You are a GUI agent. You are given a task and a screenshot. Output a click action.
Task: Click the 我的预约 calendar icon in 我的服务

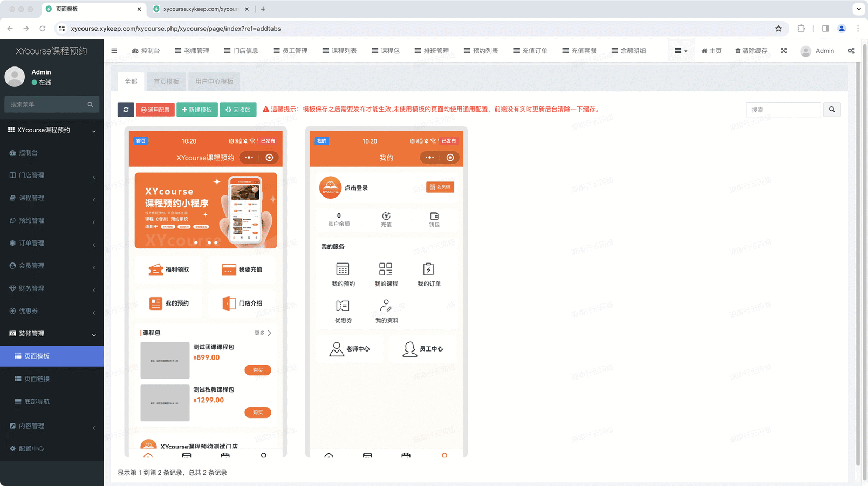pyautogui.click(x=343, y=269)
